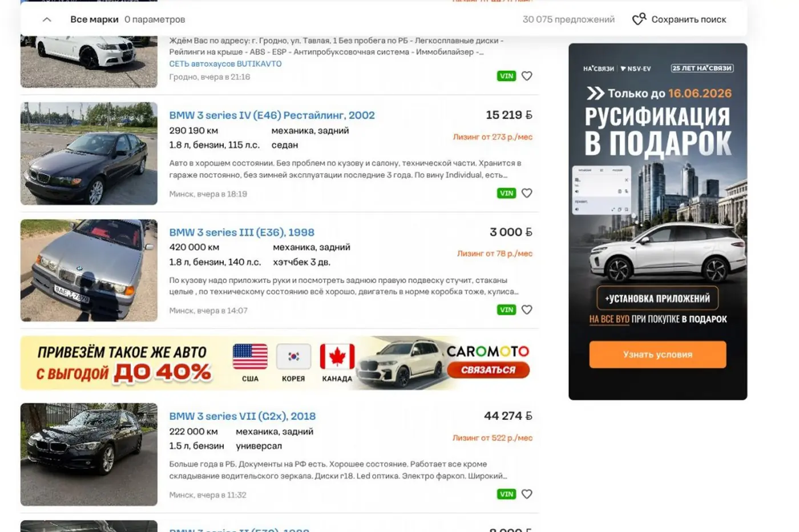Click Минск, вчера в 11:32 text

tap(208, 495)
